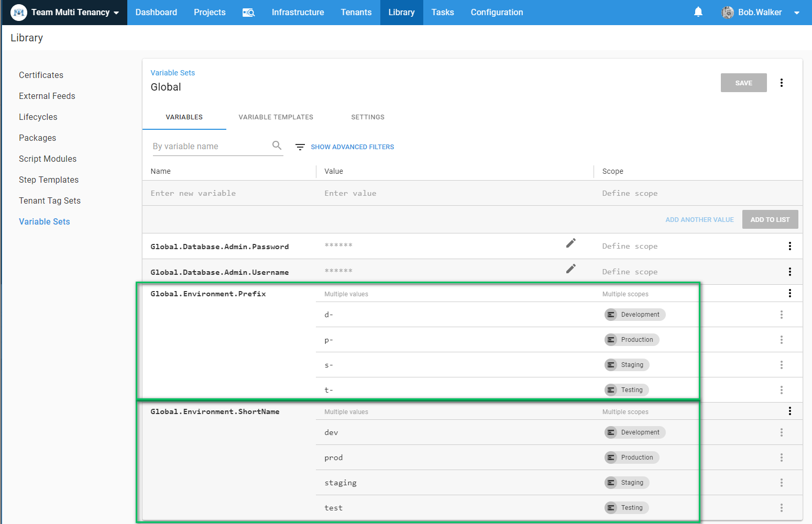Open Step Templates in the sidebar
Screen dimensions: 812x524
(x=49, y=180)
